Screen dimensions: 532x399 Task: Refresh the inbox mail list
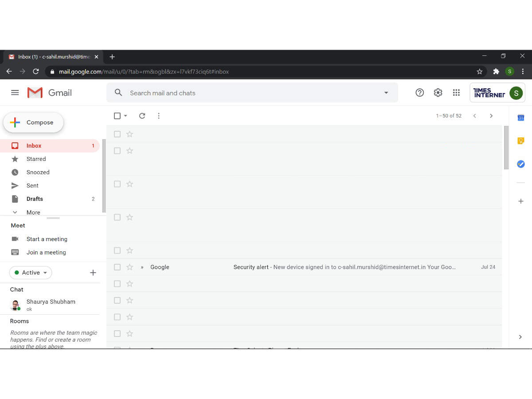click(142, 116)
